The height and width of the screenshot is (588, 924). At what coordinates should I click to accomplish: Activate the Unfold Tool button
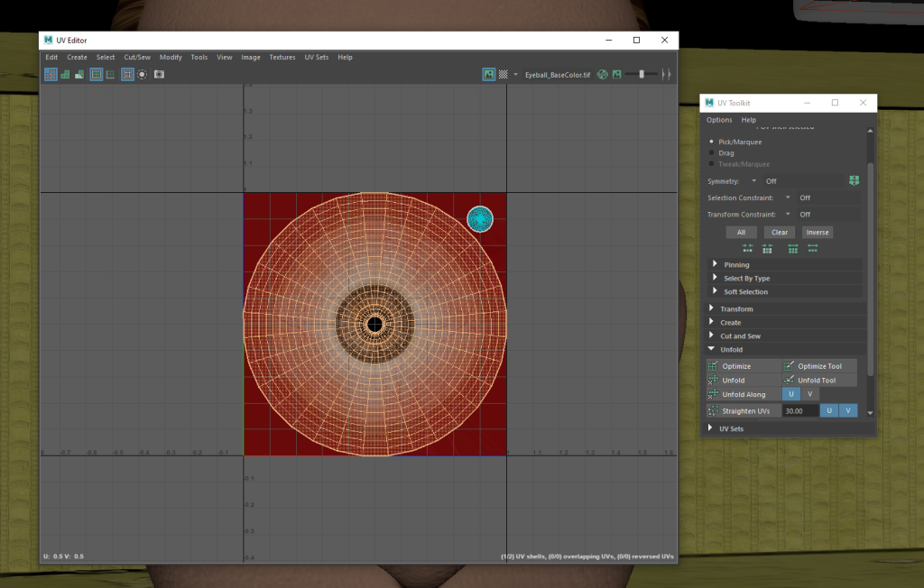[819, 380]
